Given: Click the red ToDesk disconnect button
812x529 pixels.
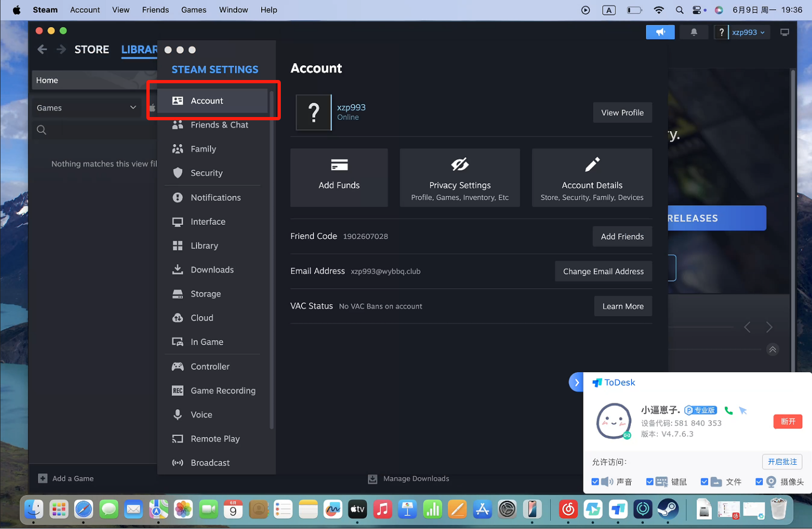Looking at the screenshot, I should [x=788, y=421].
